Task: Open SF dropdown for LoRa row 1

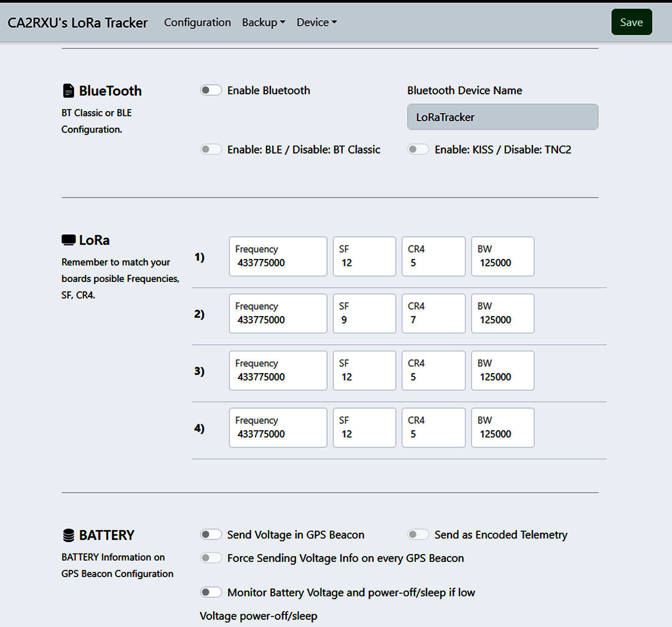Action: (364, 256)
